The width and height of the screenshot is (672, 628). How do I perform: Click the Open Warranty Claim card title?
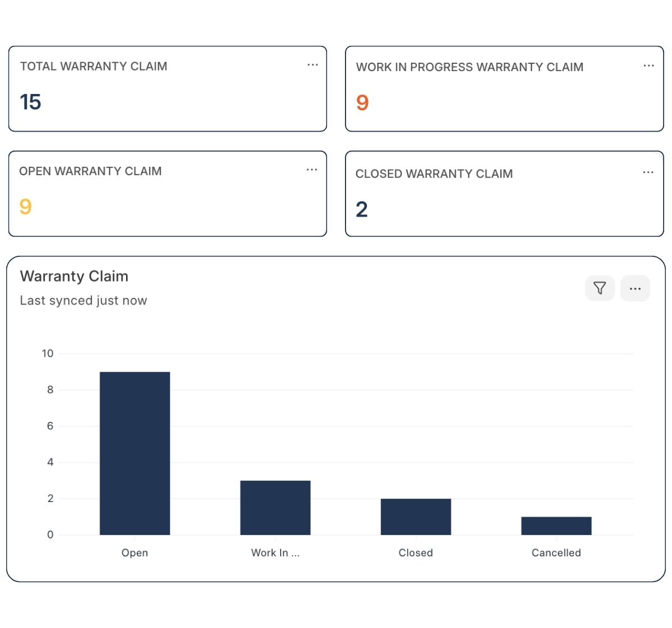[x=90, y=171]
